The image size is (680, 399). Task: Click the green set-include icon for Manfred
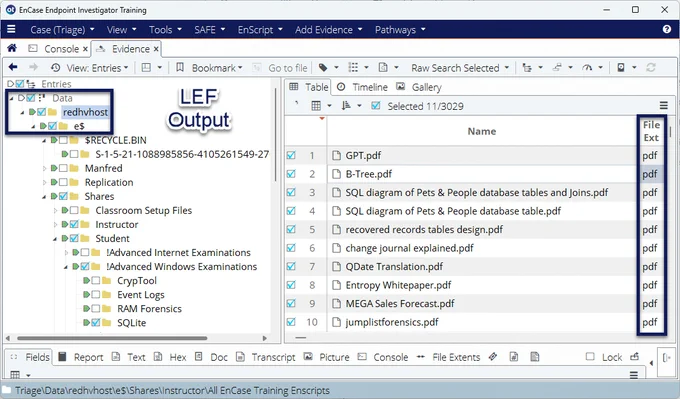(54, 168)
